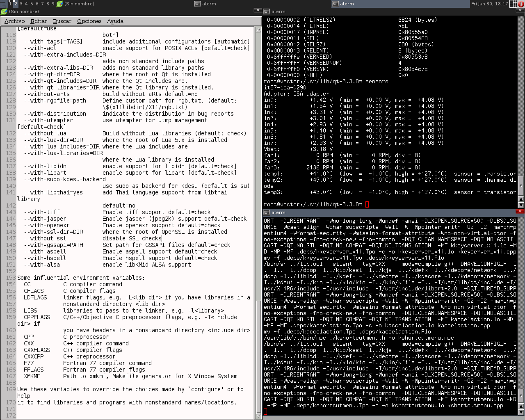Click the '--with-libidn' option text

click(45, 166)
